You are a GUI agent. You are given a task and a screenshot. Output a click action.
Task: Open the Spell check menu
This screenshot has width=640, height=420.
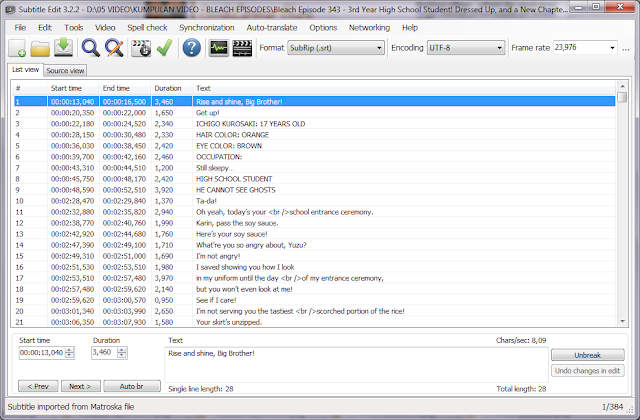147,28
